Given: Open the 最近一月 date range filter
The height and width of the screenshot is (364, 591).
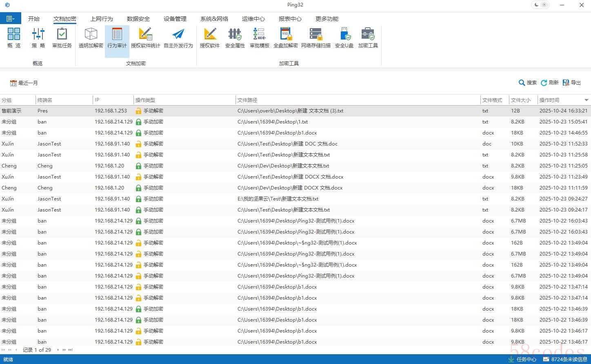Looking at the screenshot, I should [24, 83].
